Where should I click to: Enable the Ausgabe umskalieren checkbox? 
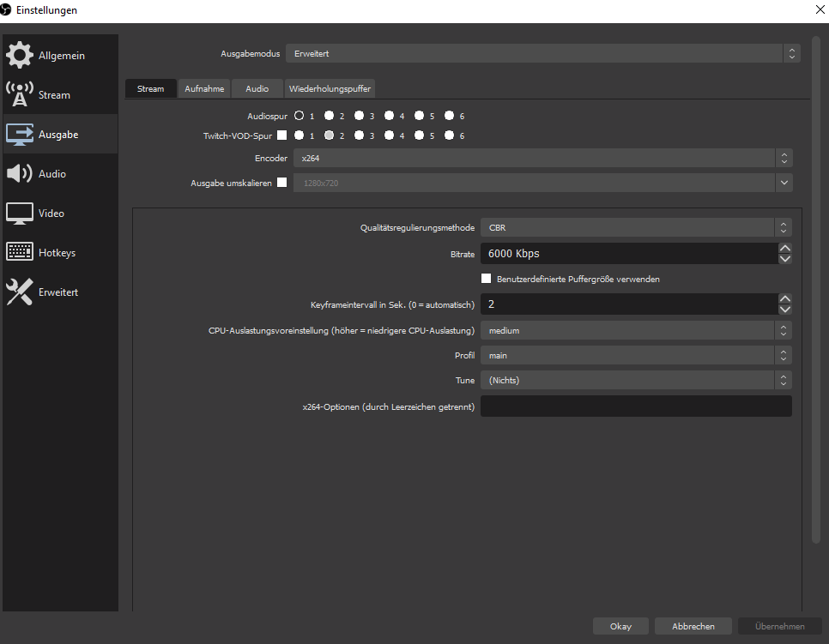(281, 183)
